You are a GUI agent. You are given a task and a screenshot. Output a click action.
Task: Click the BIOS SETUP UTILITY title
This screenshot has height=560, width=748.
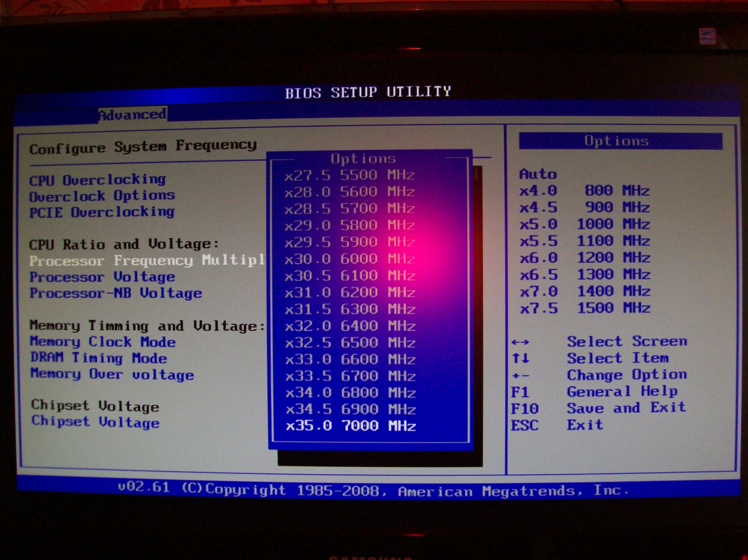point(368,92)
